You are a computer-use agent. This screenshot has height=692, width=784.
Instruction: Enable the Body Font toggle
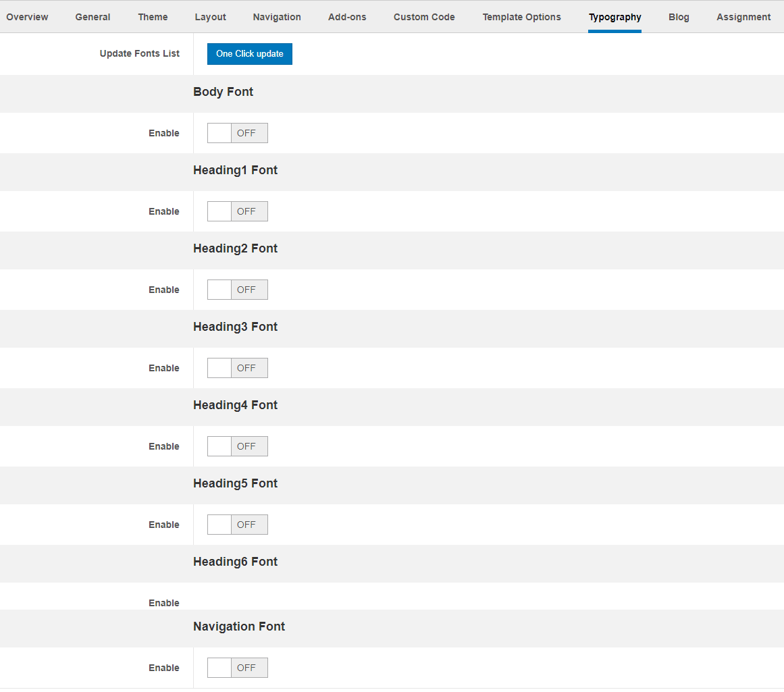coord(237,133)
